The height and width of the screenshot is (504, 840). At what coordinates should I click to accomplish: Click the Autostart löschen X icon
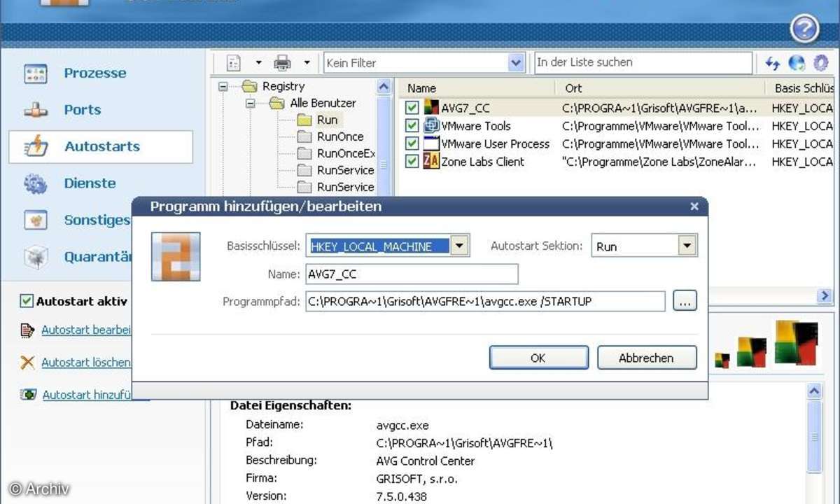point(28,362)
